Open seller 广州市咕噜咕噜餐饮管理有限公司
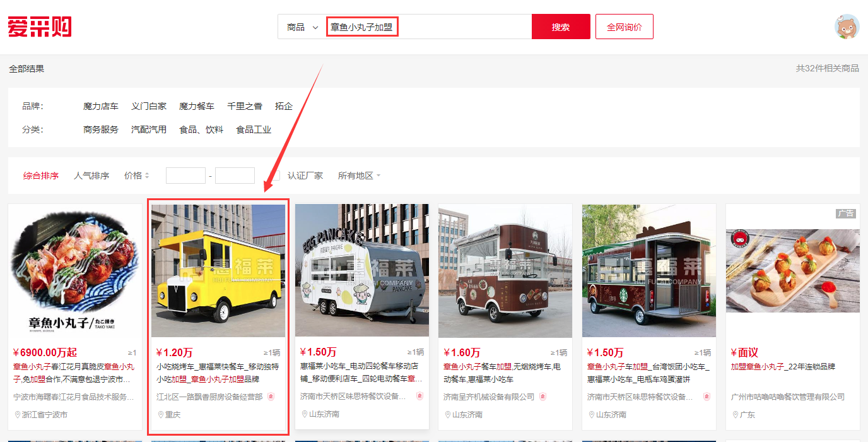 tap(788, 397)
